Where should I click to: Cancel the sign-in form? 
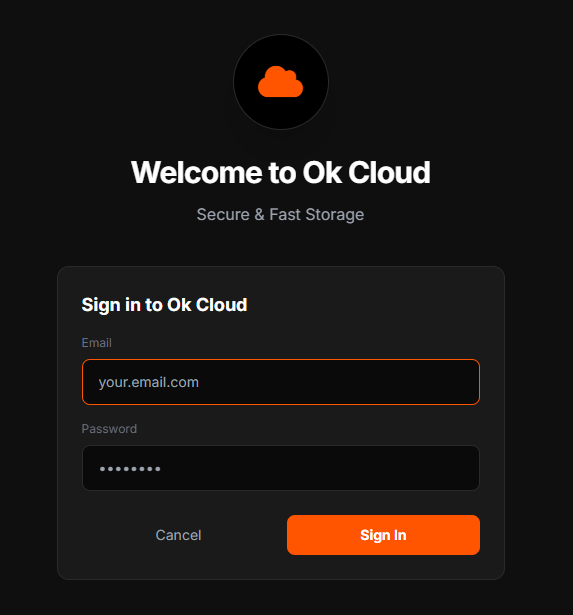178,535
